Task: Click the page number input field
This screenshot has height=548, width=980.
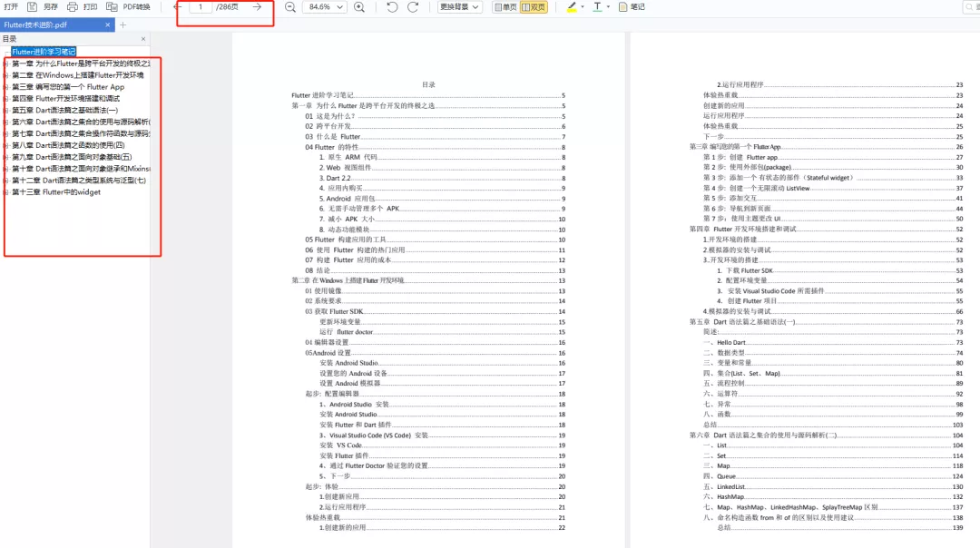Action: point(201,8)
